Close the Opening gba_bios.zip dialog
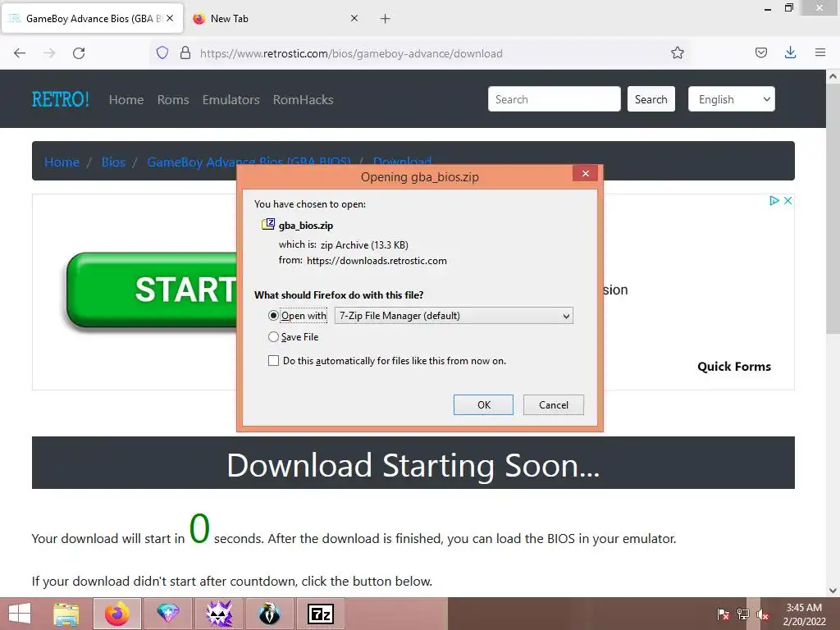This screenshot has height=630, width=840. click(585, 173)
